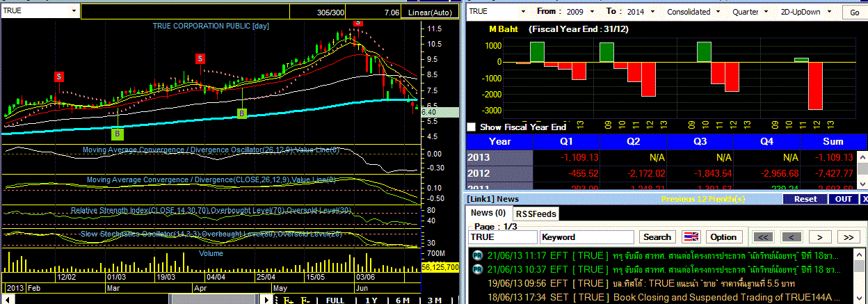Open the chart symbol TRUE dropdown
The height and width of the screenshot is (304, 868).
point(74,12)
